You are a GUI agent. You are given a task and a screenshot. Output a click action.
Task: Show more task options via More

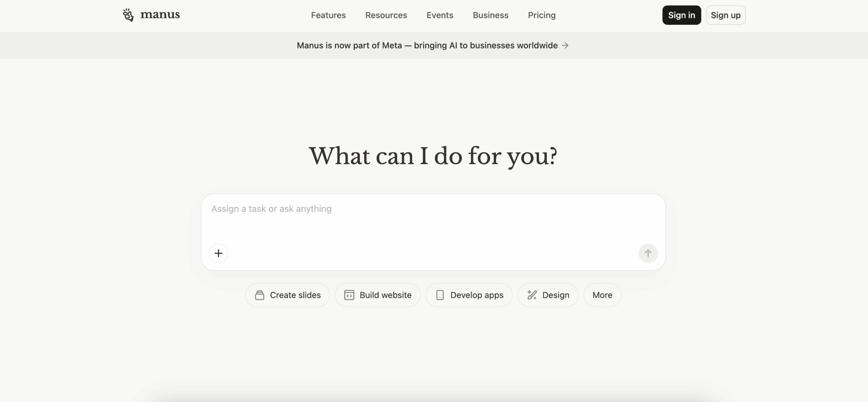click(x=602, y=295)
